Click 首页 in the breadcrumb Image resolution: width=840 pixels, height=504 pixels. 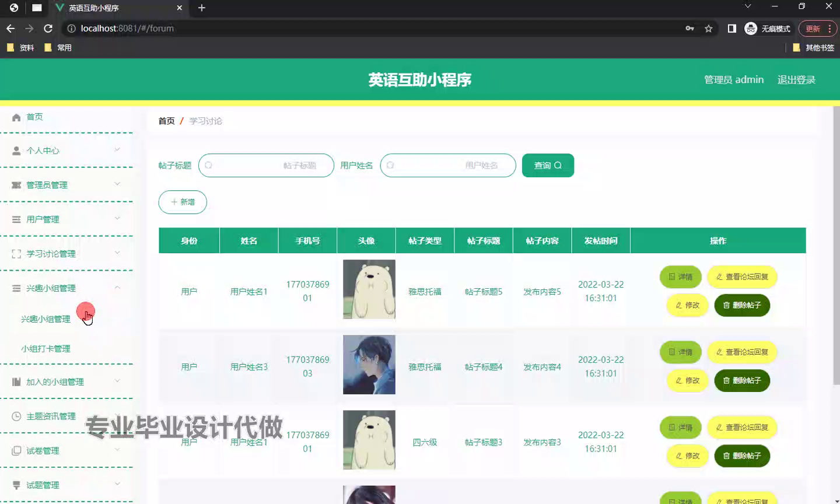click(x=166, y=121)
